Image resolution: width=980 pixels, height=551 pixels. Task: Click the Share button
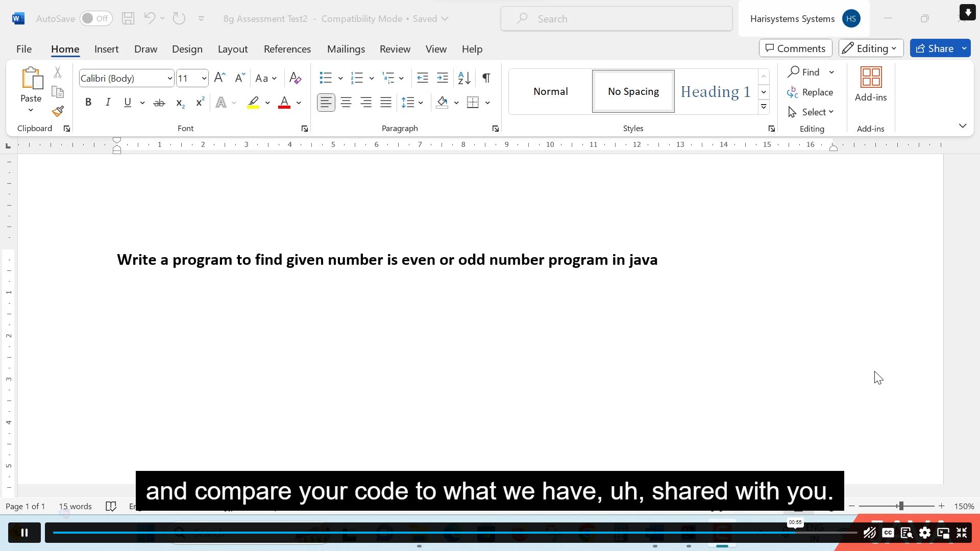(939, 48)
